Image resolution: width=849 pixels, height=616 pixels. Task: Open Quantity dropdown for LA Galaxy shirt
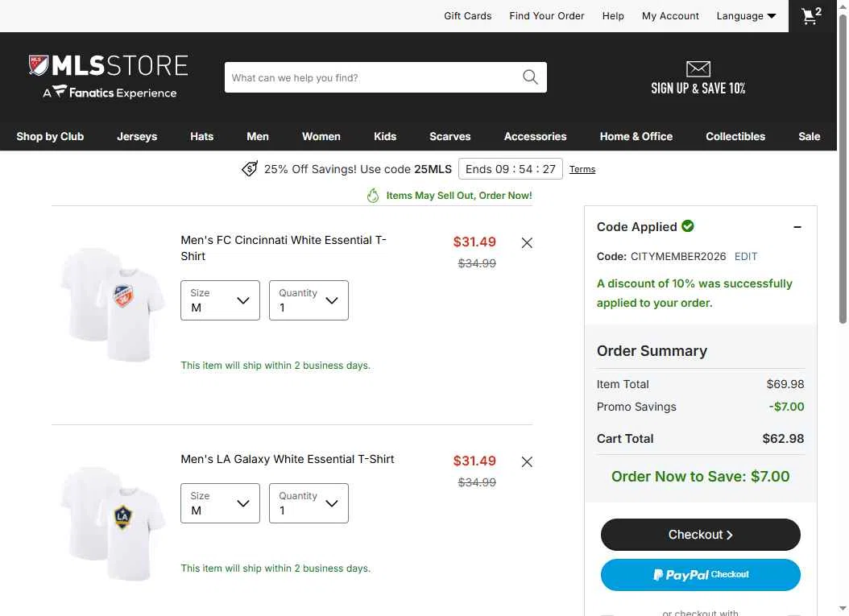(309, 503)
